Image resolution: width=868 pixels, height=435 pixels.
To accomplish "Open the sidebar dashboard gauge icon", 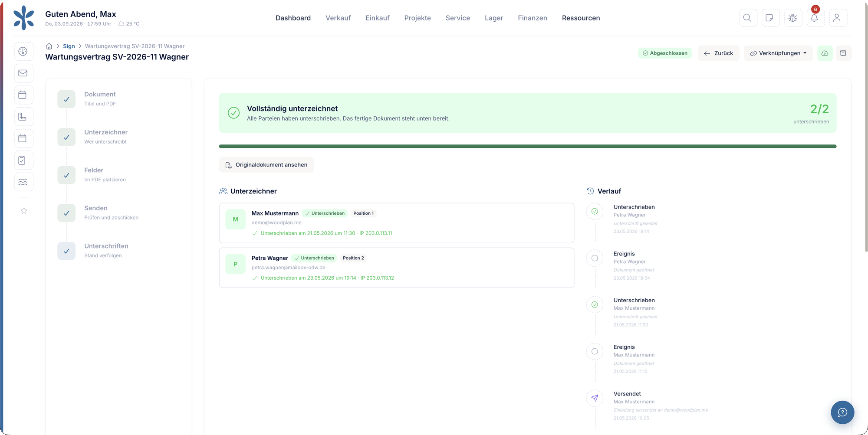I will tap(23, 51).
